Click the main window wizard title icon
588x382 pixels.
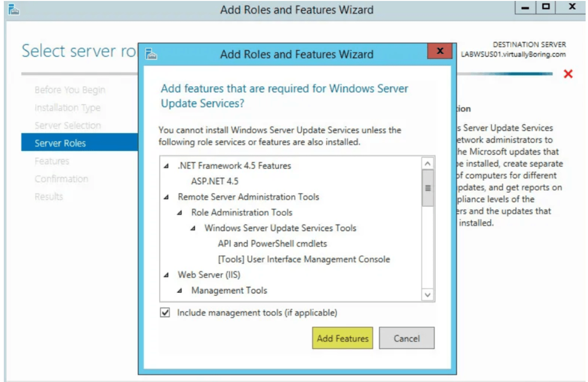click(13, 9)
